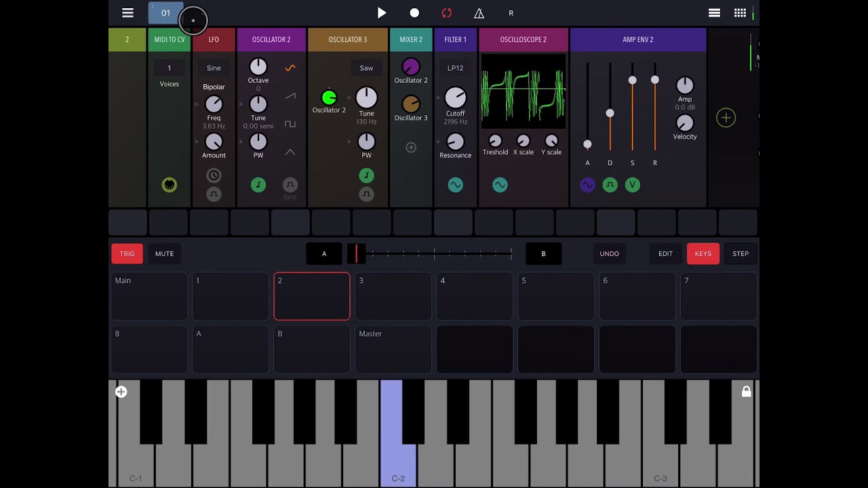This screenshot has width=868, height=488.
Task: Select track pad 3
Action: click(x=393, y=296)
